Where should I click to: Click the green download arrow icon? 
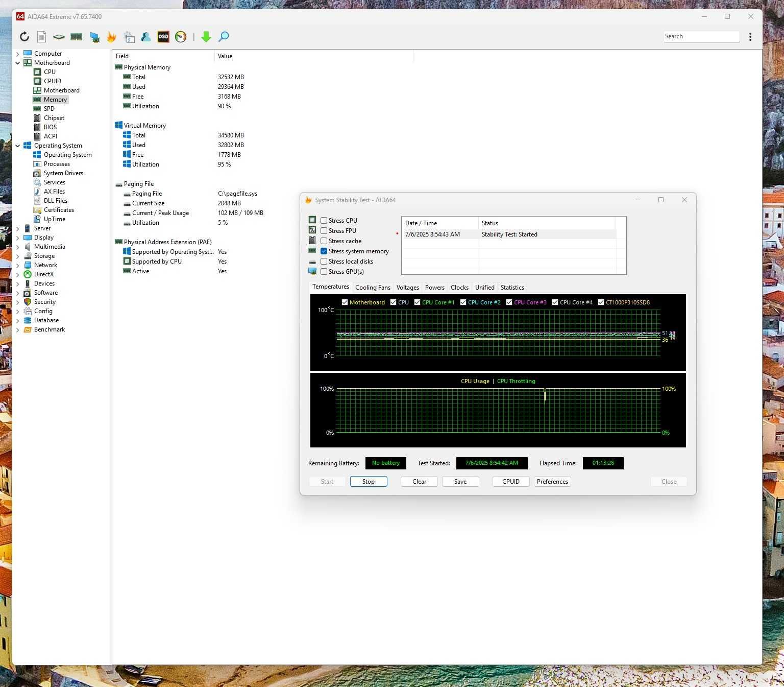point(206,37)
